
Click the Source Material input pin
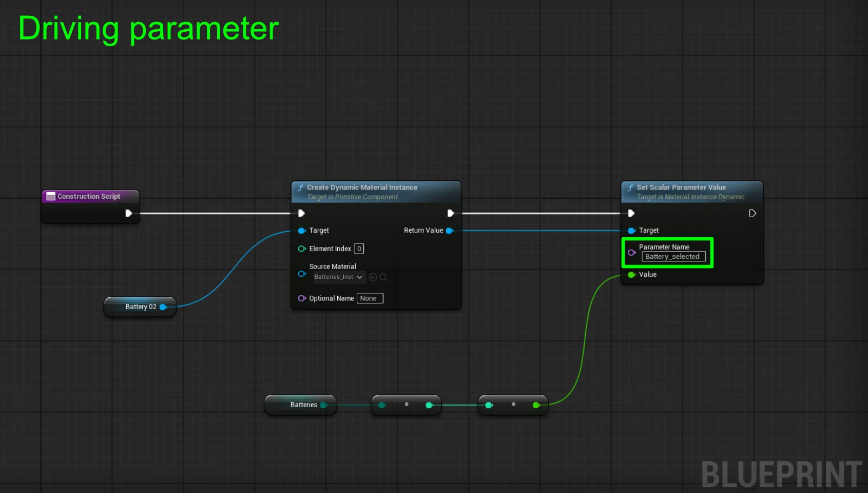click(x=302, y=274)
